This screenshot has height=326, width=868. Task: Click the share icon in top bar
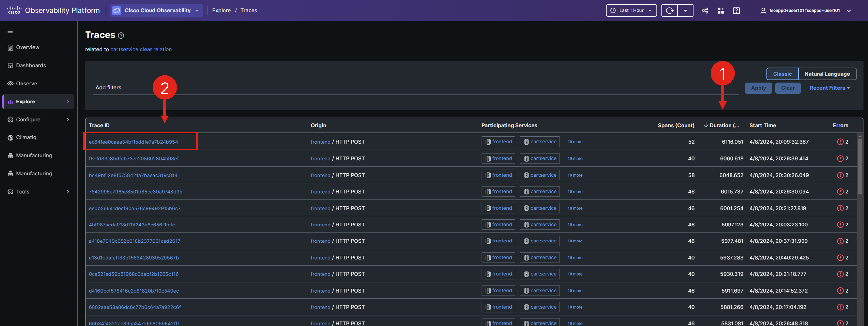tap(705, 10)
